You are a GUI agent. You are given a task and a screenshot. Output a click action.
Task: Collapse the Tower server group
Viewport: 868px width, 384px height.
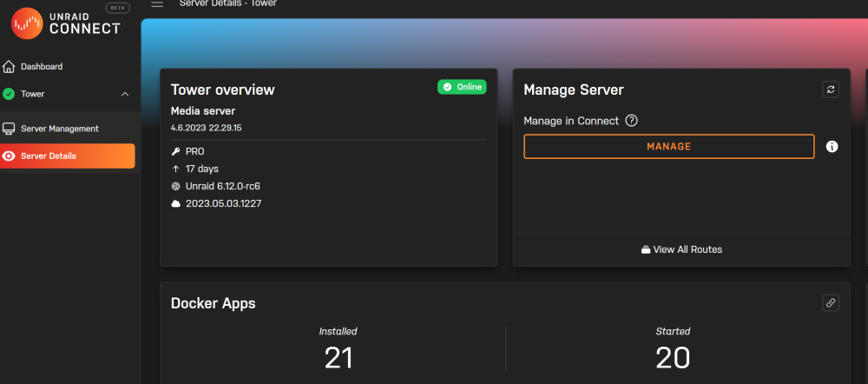125,94
